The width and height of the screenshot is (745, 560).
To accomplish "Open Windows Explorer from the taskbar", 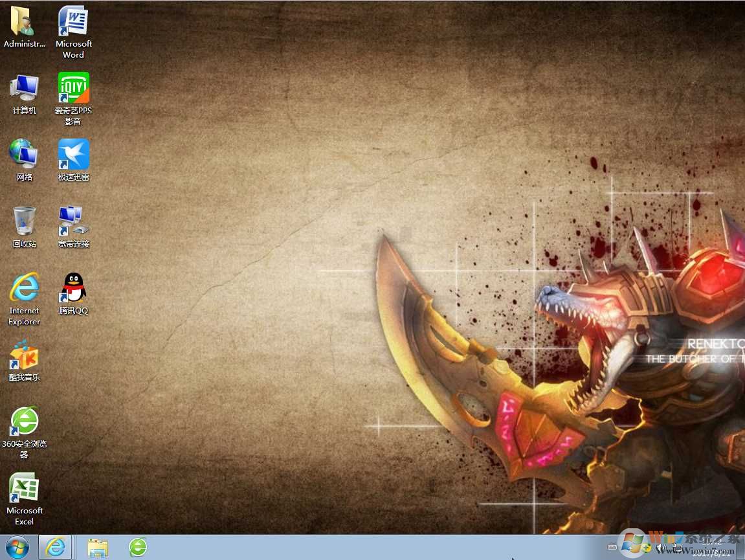I will 97,548.
